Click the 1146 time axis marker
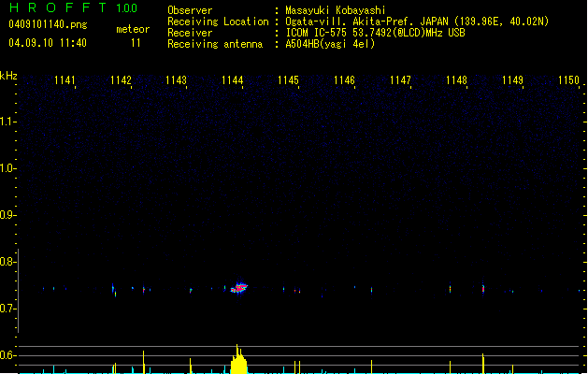Image resolution: width=588 pixels, height=374 pixels. coord(344,80)
